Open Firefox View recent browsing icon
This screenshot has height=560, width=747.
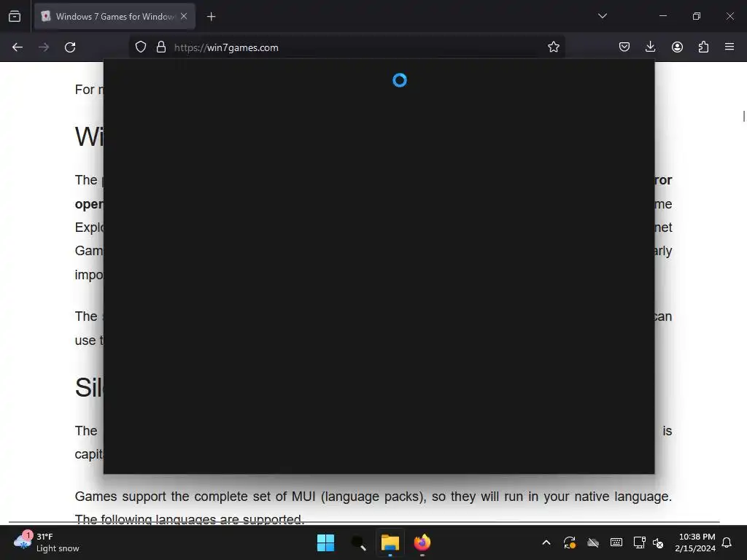click(x=15, y=16)
